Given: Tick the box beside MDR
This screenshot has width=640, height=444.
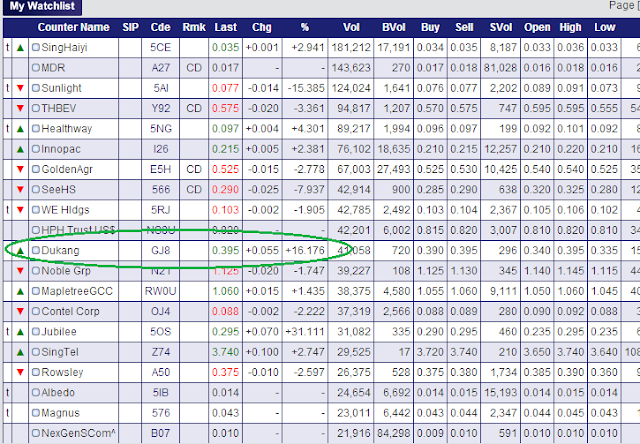Looking at the screenshot, I should pos(36,68).
